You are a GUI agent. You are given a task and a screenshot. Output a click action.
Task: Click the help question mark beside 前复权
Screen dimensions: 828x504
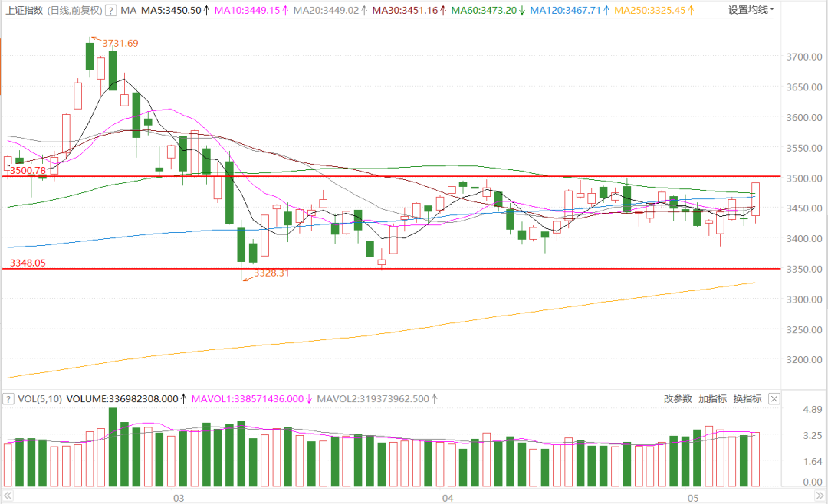tap(110, 10)
